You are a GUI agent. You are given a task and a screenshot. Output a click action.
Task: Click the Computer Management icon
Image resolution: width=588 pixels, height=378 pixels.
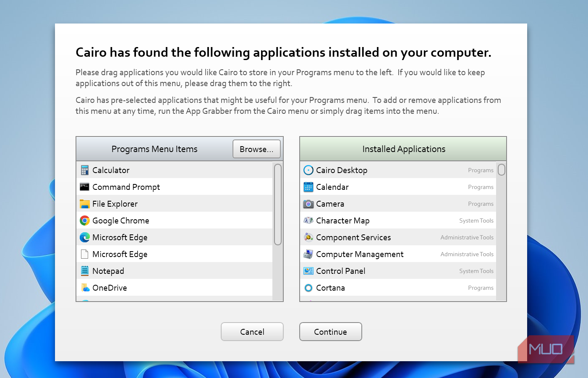click(x=308, y=254)
